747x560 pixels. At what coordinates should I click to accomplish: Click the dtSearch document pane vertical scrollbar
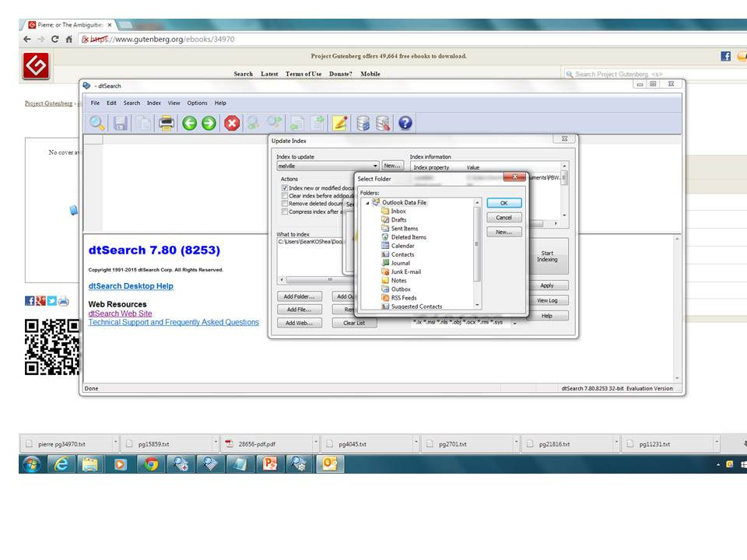click(x=677, y=308)
